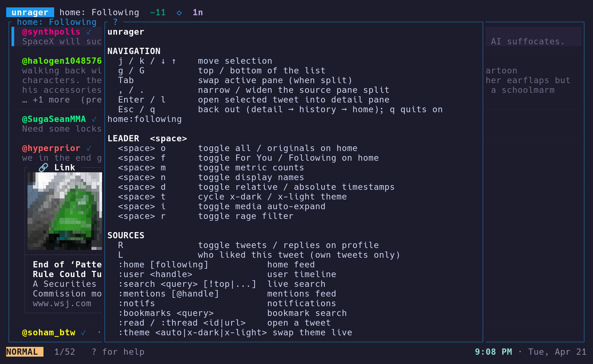Select the unrager badge in the top bar
Screen dimensions: 593x364
click(x=30, y=12)
